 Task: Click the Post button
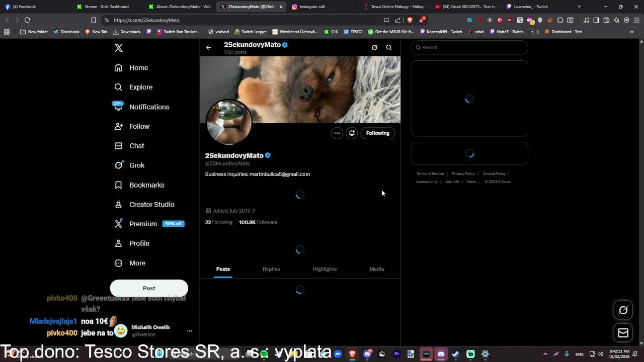point(149,288)
